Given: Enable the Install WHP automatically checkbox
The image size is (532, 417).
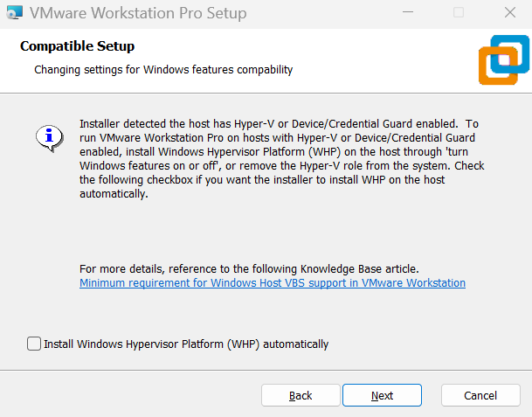Looking at the screenshot, I should [34, 344].
